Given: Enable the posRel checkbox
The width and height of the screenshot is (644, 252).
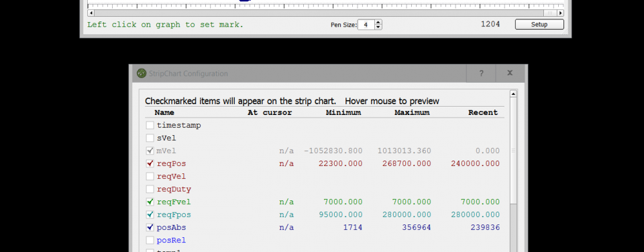Looking at the screenshot, I should tap(150, 240).
